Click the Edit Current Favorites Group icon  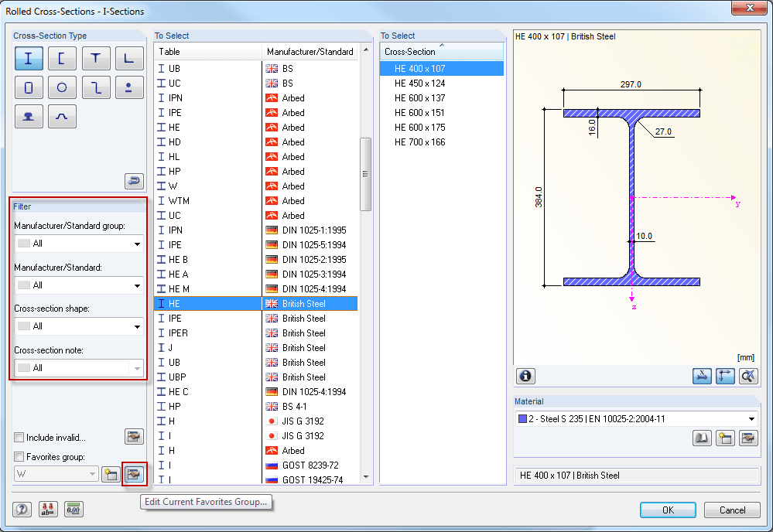[x=133, y=475]
